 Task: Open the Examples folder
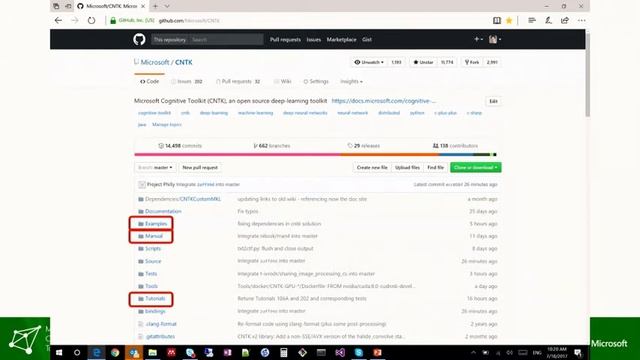pyautogui.click(x=156, y=224)
